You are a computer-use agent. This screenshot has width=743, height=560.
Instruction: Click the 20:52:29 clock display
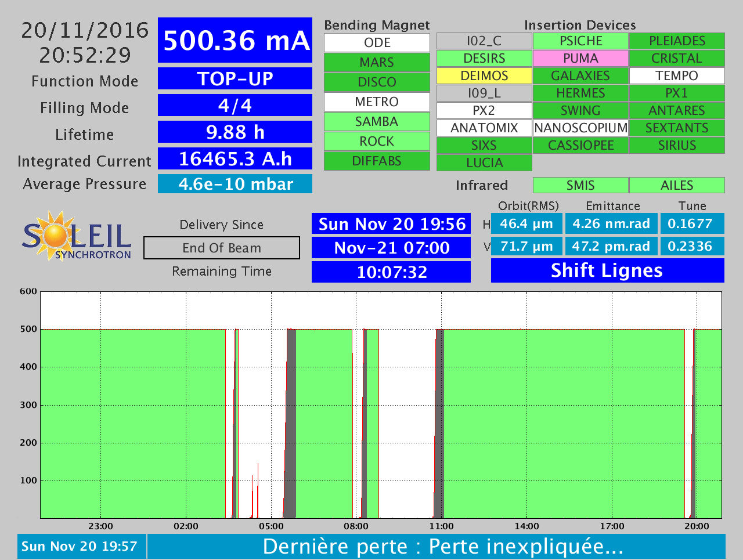(85, 55)
